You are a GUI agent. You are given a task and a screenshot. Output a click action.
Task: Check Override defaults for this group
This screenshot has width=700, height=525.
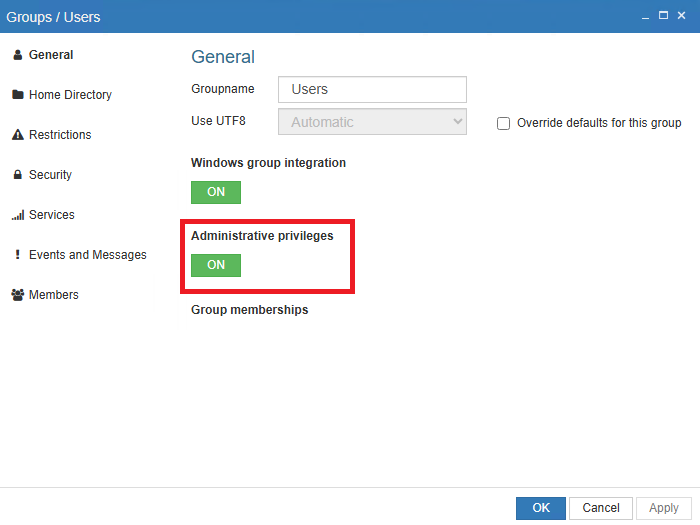(504, 123)
